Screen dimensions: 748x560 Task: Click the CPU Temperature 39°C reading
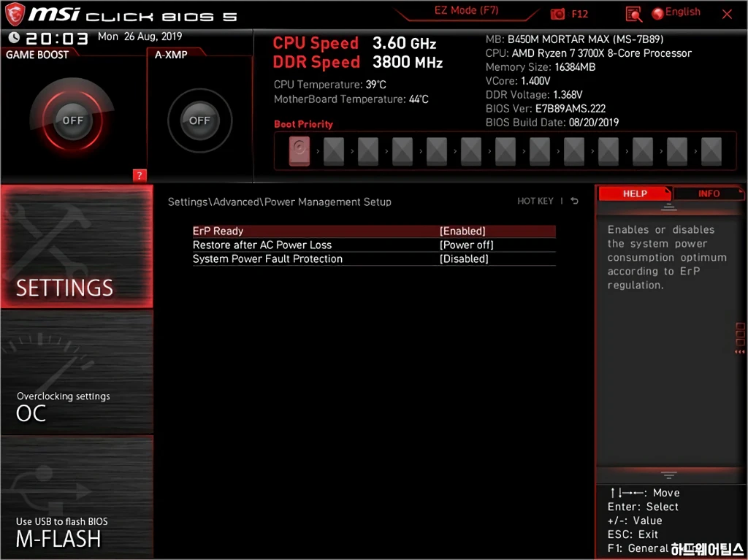[x=329, y=85]
